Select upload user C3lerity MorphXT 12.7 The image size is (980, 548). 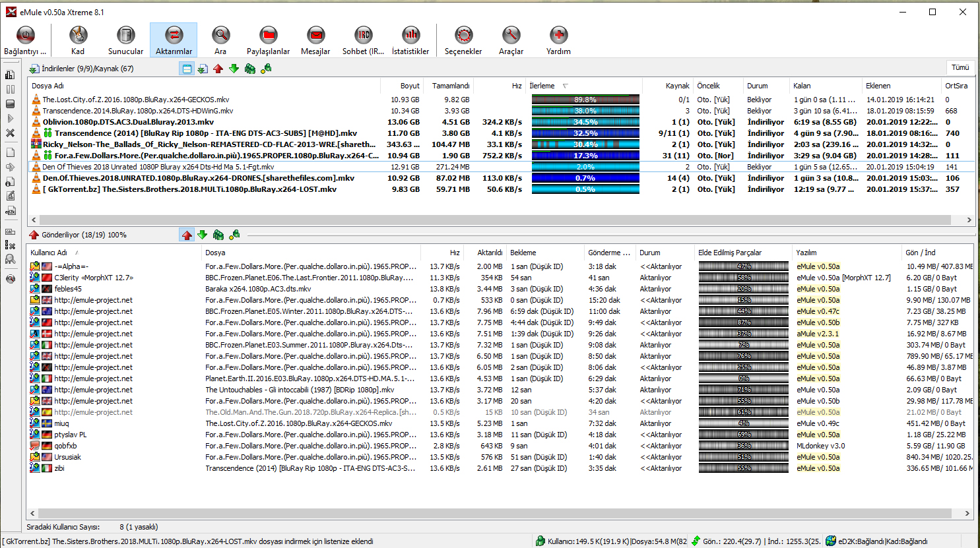point(500,278)
